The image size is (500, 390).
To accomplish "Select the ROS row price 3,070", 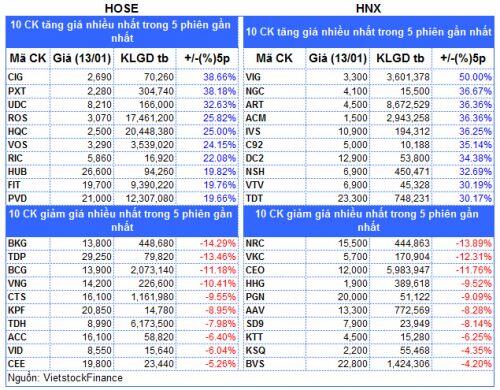I will pyautogui.click(x=99, y=118).
